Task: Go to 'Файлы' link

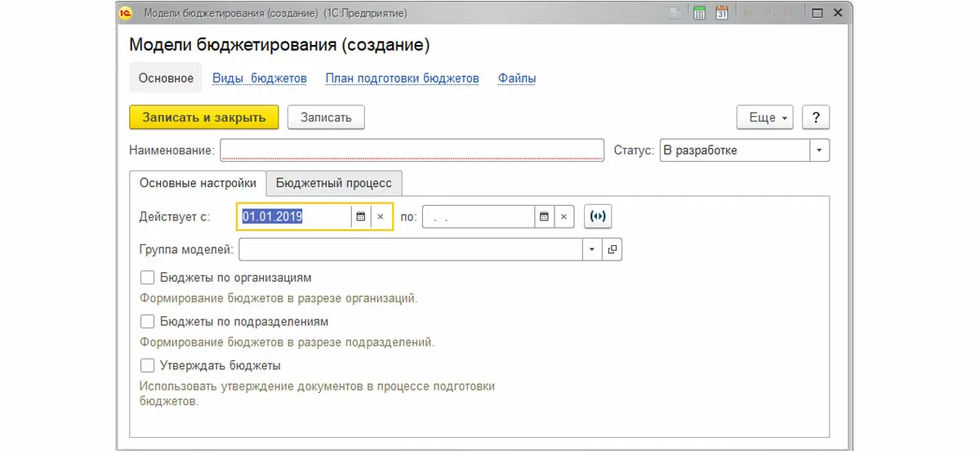Action: coord(517,78)
